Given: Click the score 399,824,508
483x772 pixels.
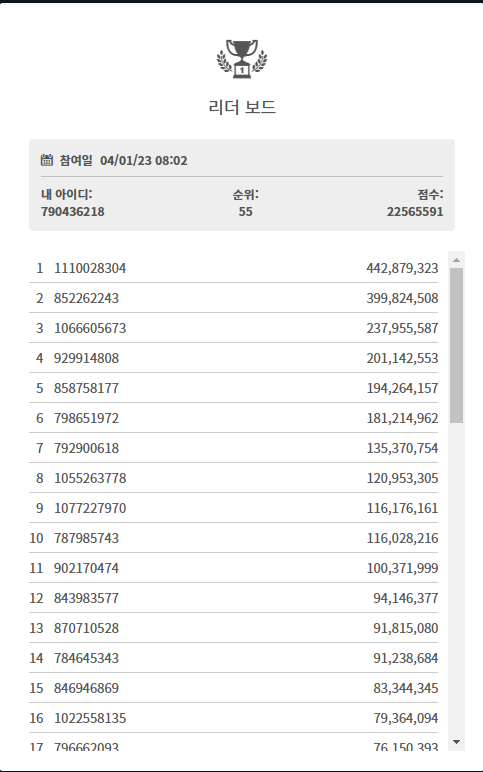Looking at the screenshot, I should (x=402, y=298).
